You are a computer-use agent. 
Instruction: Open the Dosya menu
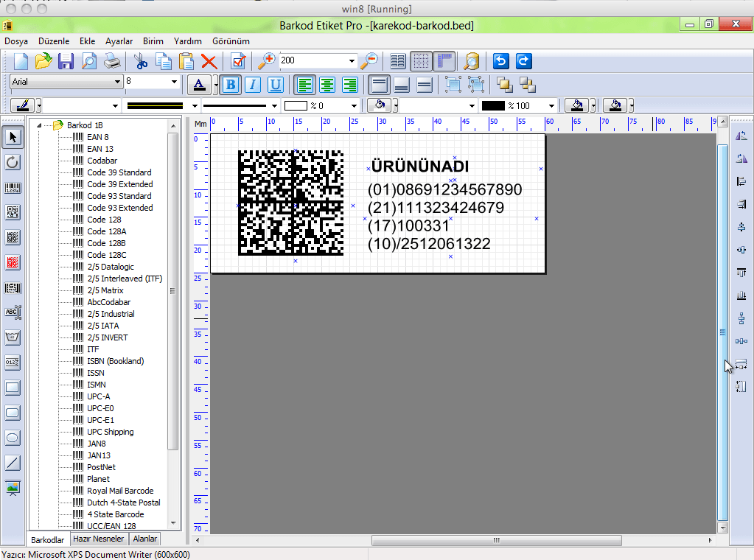(x=16, y=41)
